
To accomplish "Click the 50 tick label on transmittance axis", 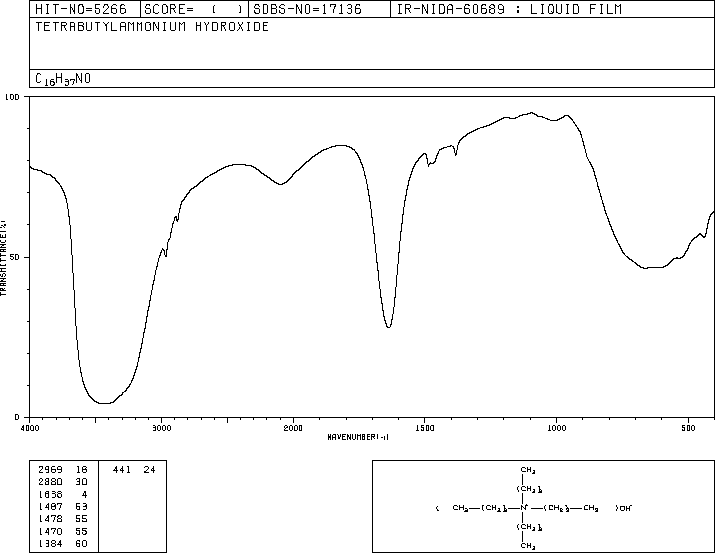I will coord(15,257).
